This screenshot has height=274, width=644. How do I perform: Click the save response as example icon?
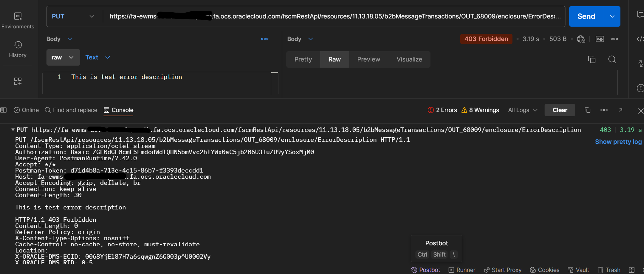[600, 39]
